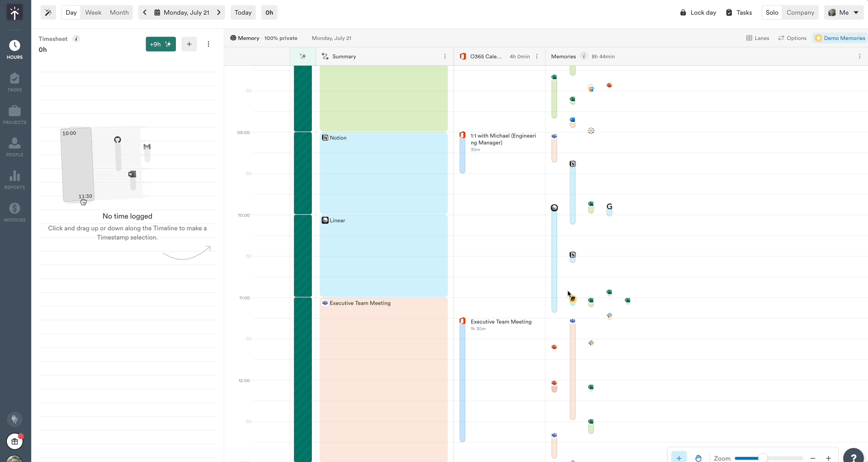
Task: Click the green +9h suggestion button
Action: (x=160, y=44)
